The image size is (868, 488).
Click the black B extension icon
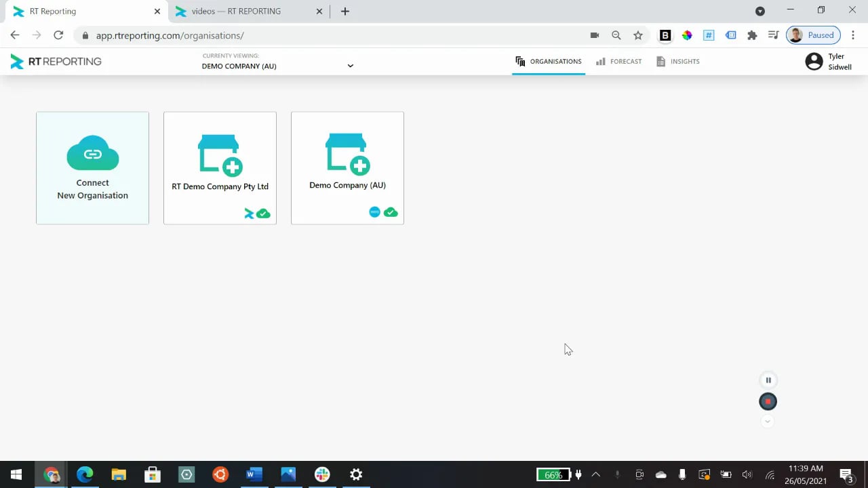(665, 35)
